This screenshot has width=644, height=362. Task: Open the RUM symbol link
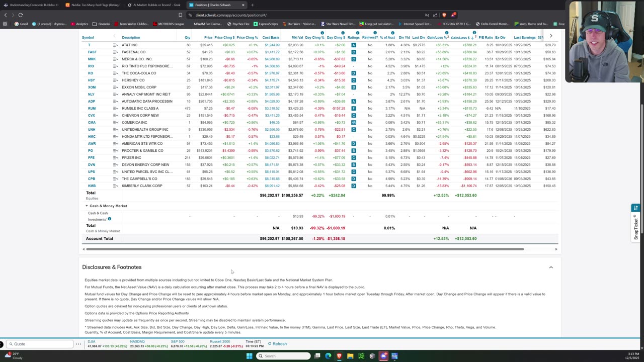coord(92,109)
